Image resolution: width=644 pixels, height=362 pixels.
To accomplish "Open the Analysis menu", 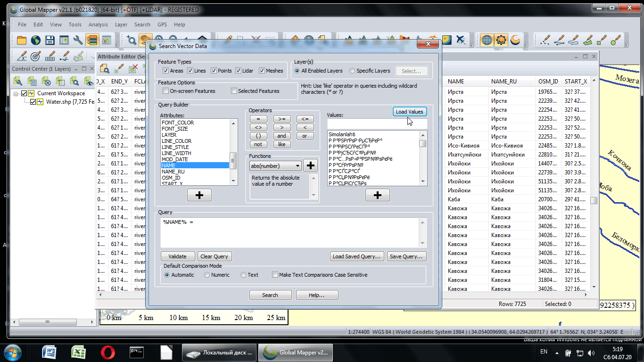I will coord(98,25).
